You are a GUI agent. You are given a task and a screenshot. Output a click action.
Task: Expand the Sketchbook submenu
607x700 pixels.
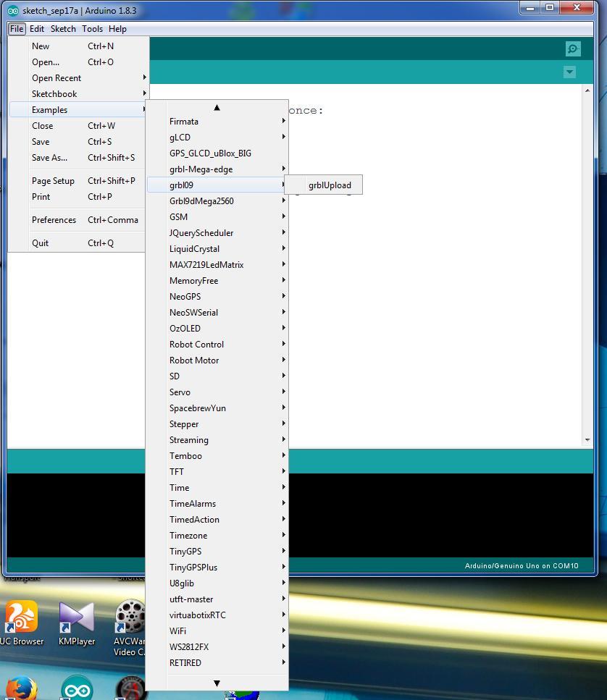[x=79, y=94]
